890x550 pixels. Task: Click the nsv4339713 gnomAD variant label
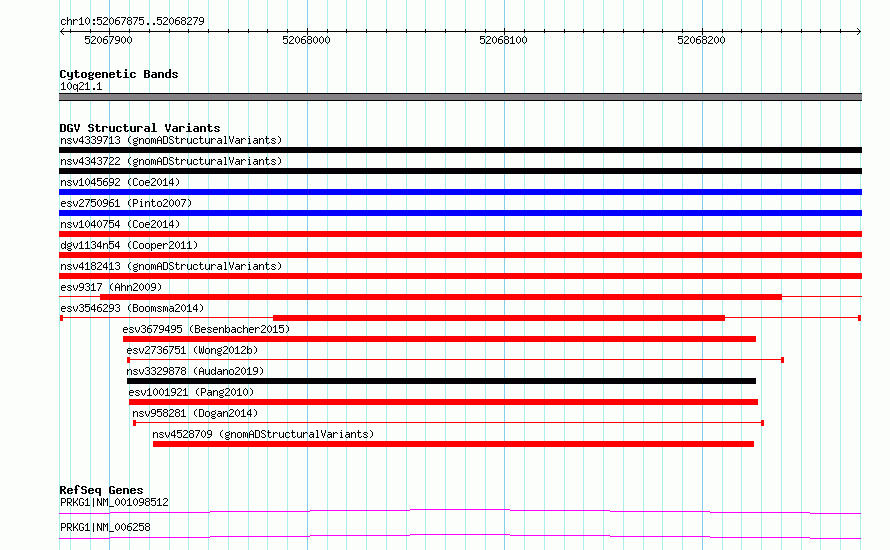pyautogui.click(x=171, y=140)
